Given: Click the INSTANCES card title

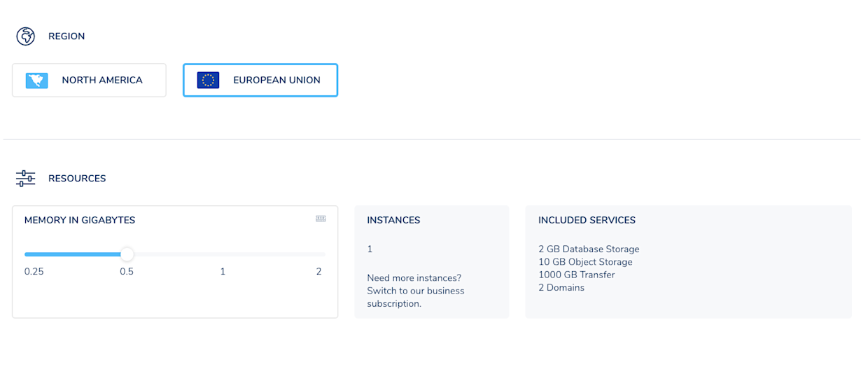Looking at the screenshot, I should point(393,220).
